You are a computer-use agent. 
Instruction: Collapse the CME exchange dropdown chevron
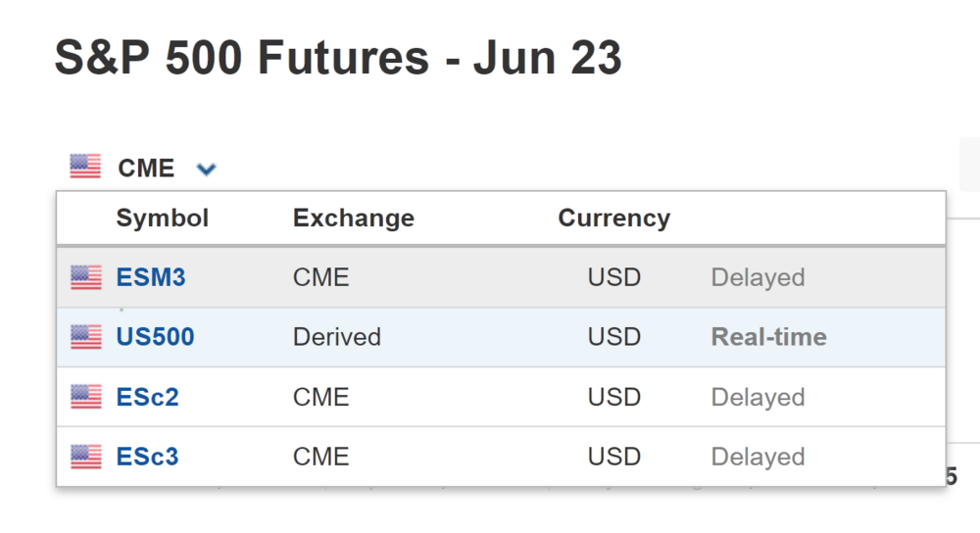point(206,169)
